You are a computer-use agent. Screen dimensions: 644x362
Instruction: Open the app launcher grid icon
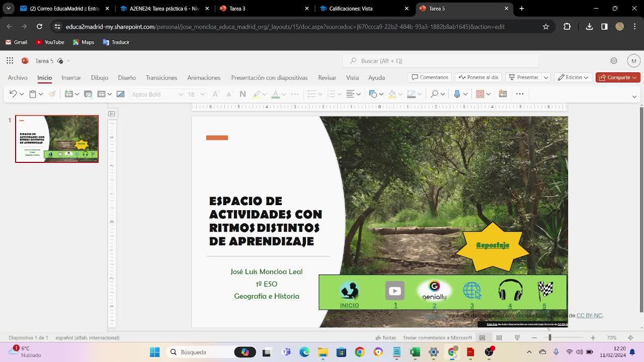click(x=10, y=61)
